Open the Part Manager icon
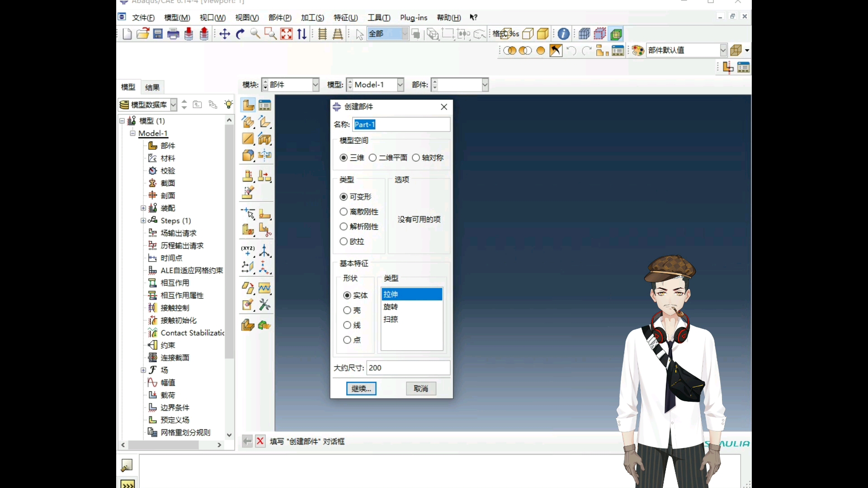Image resolution: width=868 pixels, height=488 pixels. pyautogui.click(x=265, y=105)
